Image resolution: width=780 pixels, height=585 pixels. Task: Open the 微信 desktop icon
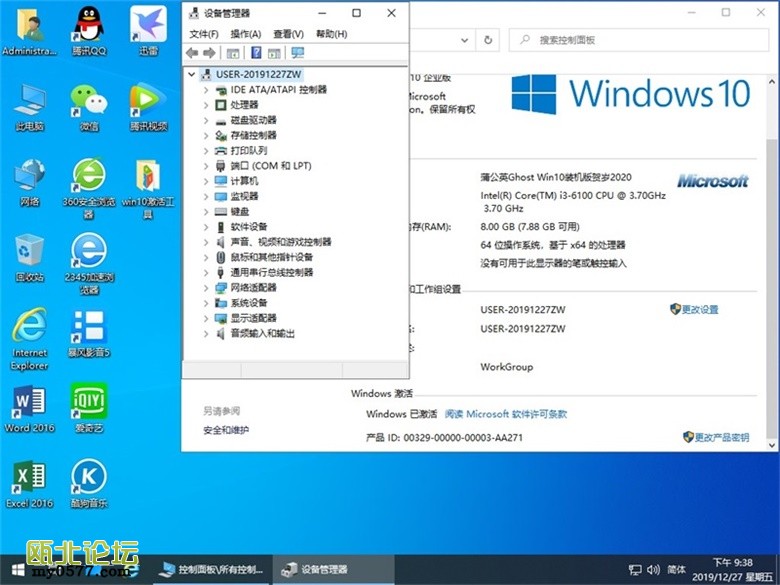[x=88, y=104]
